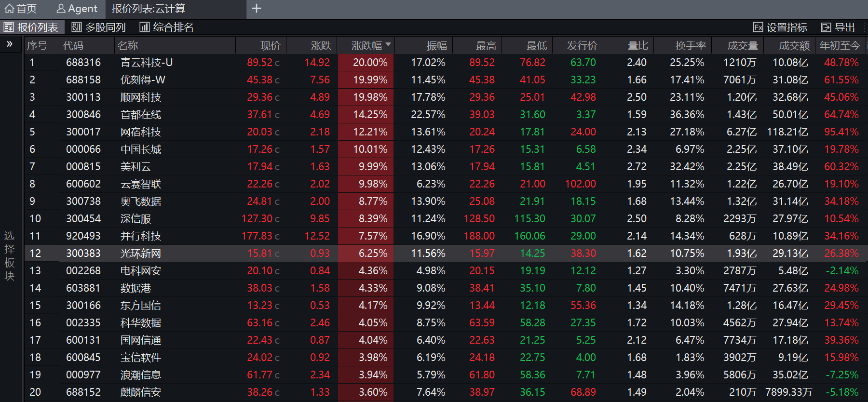Viewport: 868px width, 402px height.
Task: Open the 选择板块 side panel
Action: point(10,255)
